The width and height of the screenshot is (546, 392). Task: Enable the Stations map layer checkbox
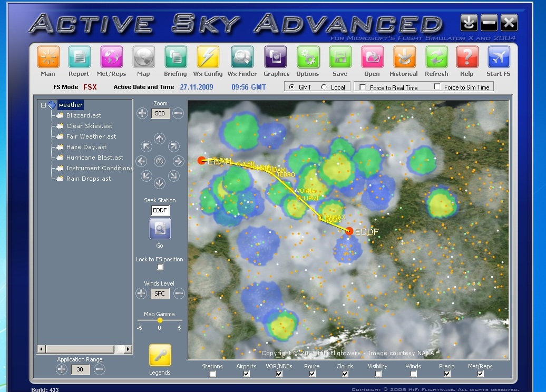pyautogui.click(x=212, y=374)
